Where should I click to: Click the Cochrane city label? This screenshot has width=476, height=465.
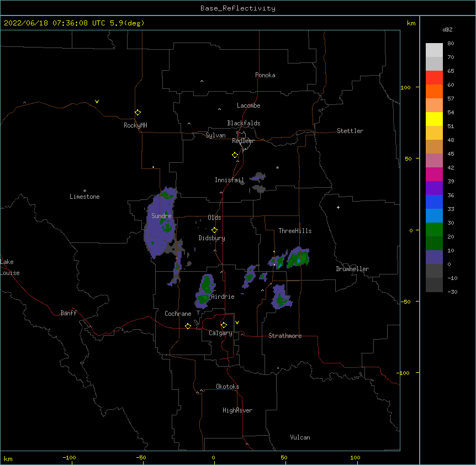[x=178, y=314]
